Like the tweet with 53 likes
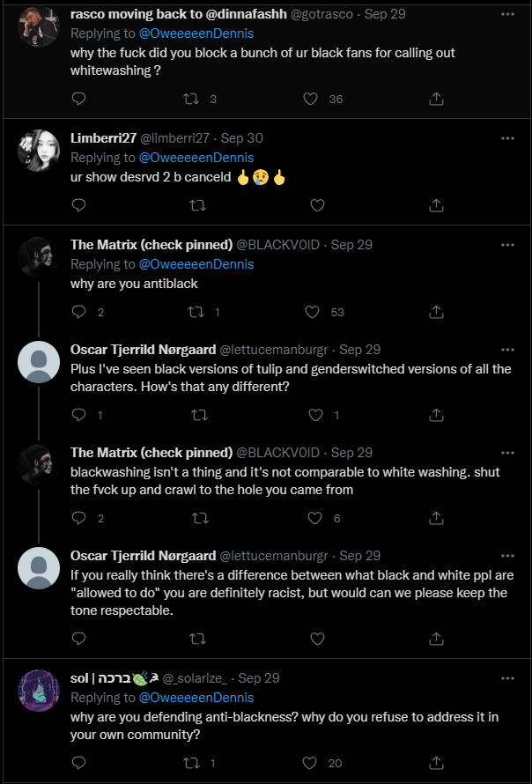 point(310,311)
